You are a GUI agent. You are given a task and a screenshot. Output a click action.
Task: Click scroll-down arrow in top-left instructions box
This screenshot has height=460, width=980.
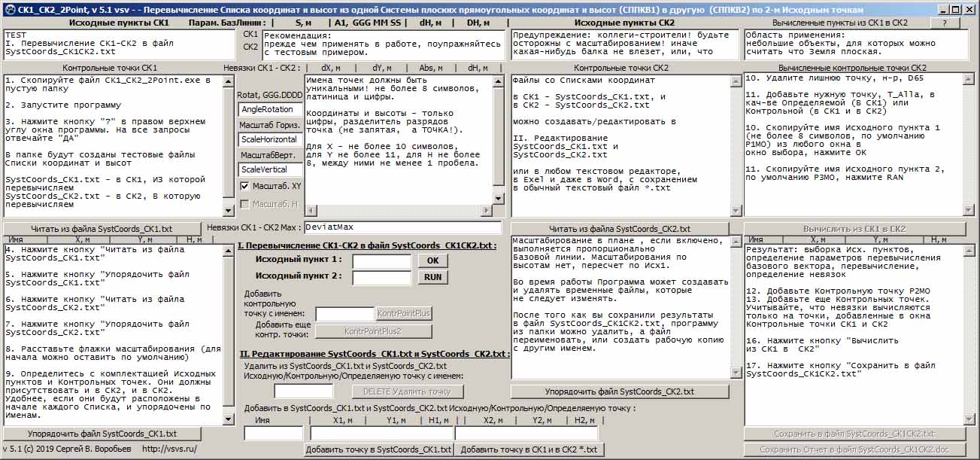(x=229, y=212)
